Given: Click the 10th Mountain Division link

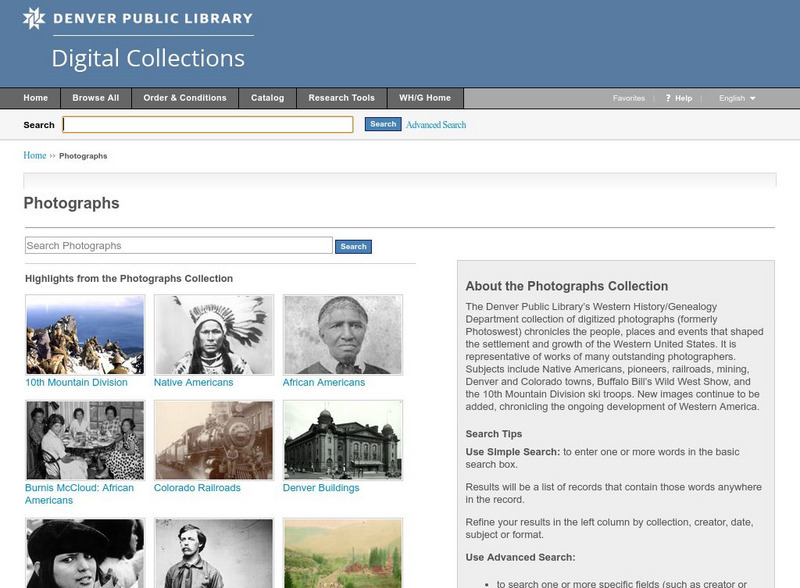Looking at the screenshot, I should [77, 382].
